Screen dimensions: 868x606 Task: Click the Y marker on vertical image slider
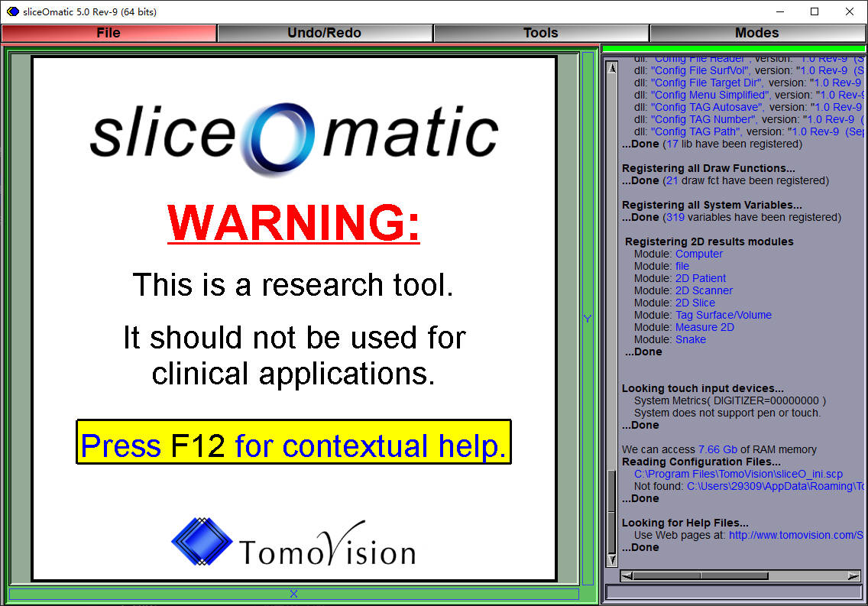pos(588,319)
